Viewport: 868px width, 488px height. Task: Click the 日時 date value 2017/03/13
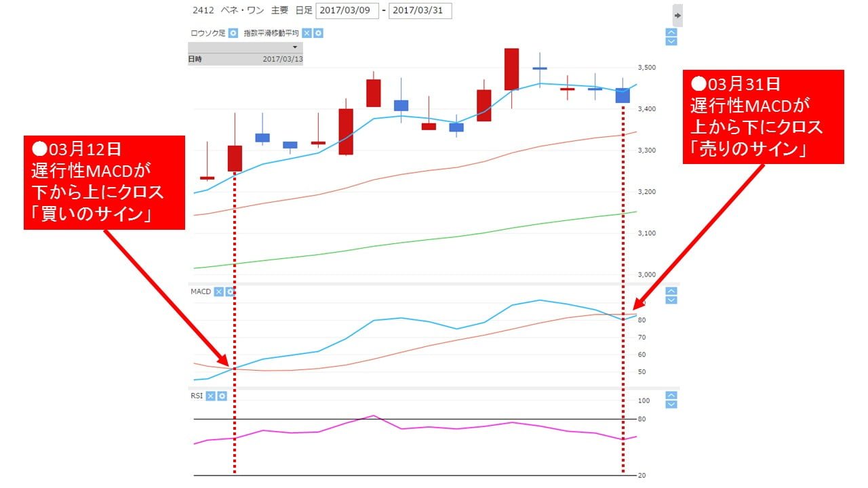(x=282, y=59)
